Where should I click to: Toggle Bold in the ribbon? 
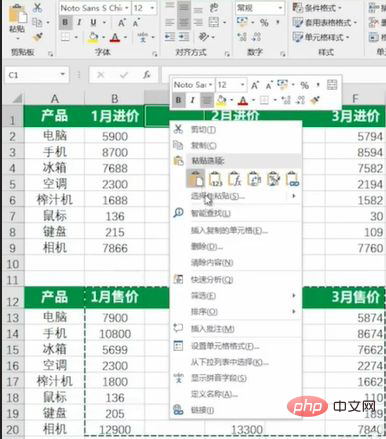[65, 23]
